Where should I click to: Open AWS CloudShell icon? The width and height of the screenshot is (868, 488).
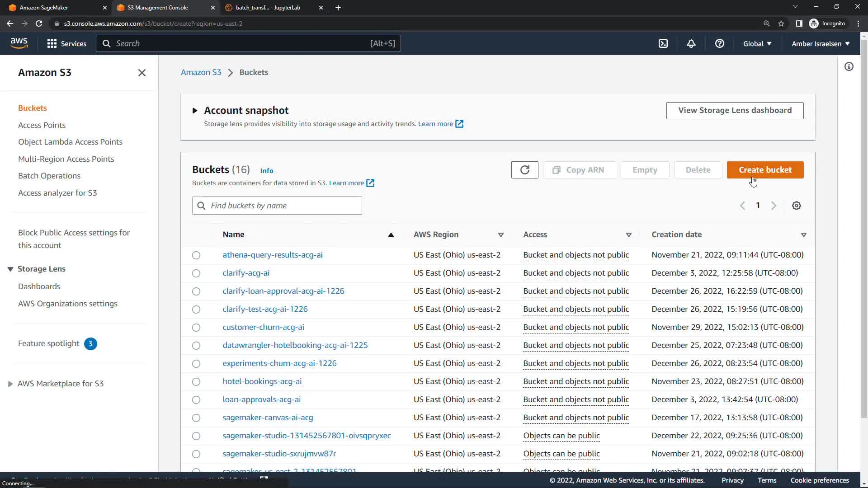(x=663, y=43)
